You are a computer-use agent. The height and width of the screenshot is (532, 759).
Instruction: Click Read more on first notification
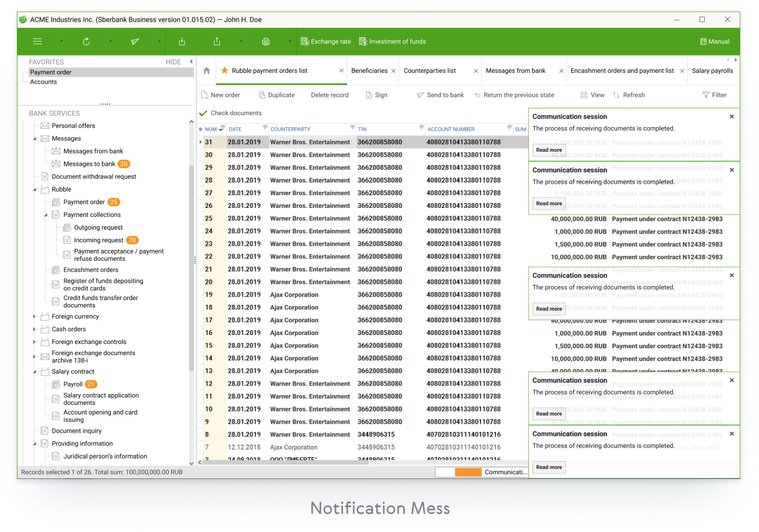(x=549, y=150)
